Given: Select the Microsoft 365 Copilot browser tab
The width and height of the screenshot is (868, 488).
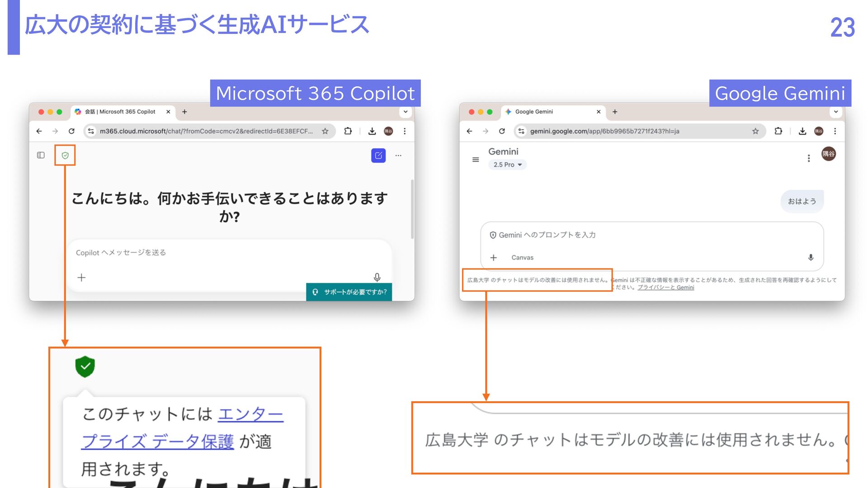Looking at the screenshot, I should pyautogui.click(x=123, y=112).
